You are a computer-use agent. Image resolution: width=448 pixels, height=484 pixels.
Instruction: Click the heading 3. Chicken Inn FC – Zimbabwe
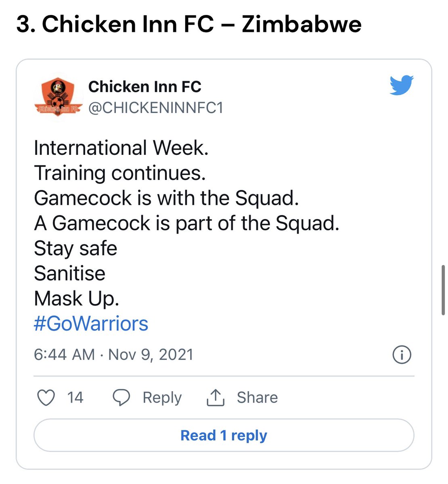coord(189,24)
